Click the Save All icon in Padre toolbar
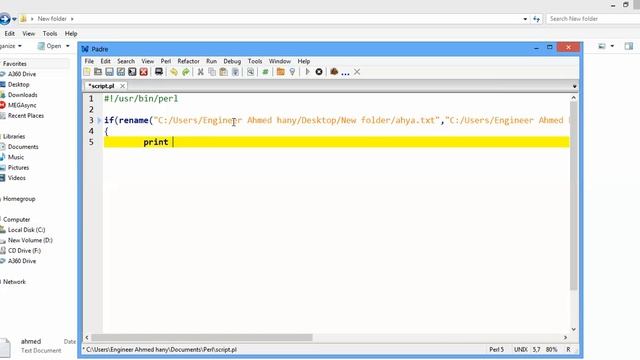The width and height of the screenshot is (640, 360). pos(132,72)
